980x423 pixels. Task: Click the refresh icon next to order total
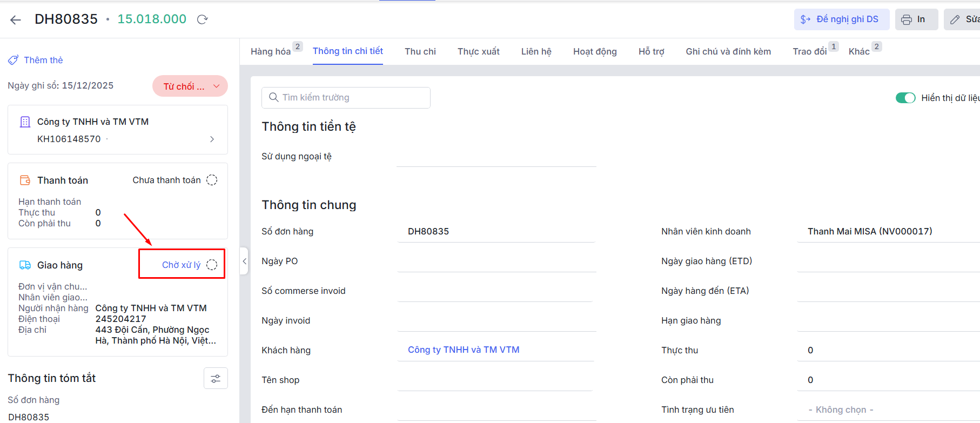[203, 19]
